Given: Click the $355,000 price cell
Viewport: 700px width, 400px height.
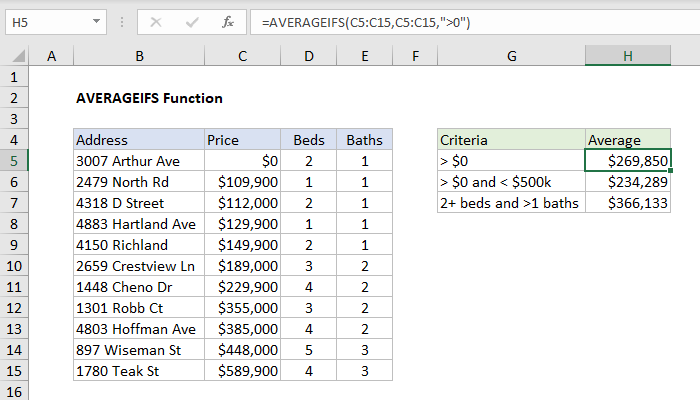Looking at the screenshot, I should [x=242, y=308].
